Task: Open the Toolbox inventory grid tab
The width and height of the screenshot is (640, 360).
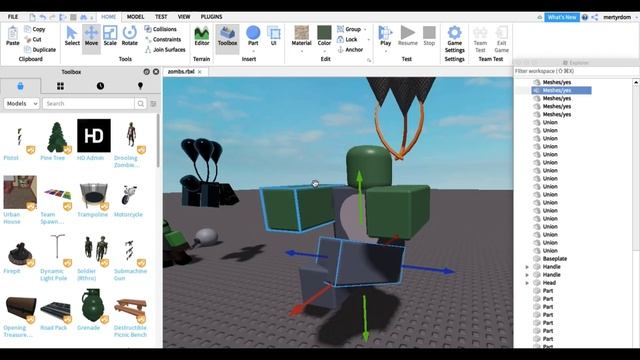Action: click(x=60, y=86)
